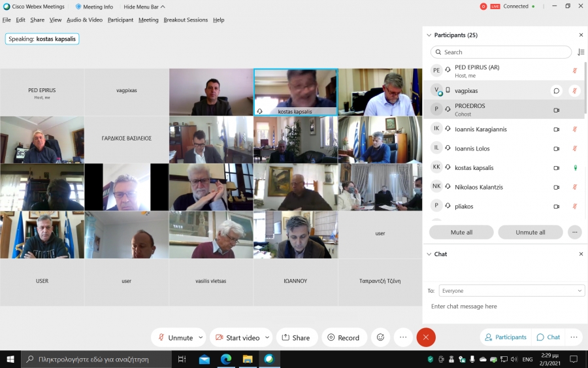
Task: Click the participant list sort icon
Action: [x=581, y=52]
